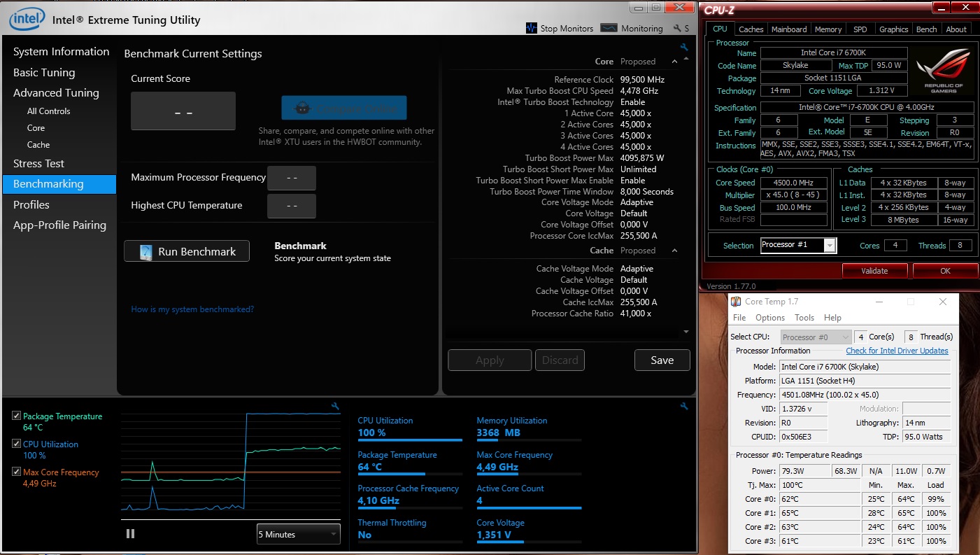Click the VID value field in Core Temp

[804, 409]
